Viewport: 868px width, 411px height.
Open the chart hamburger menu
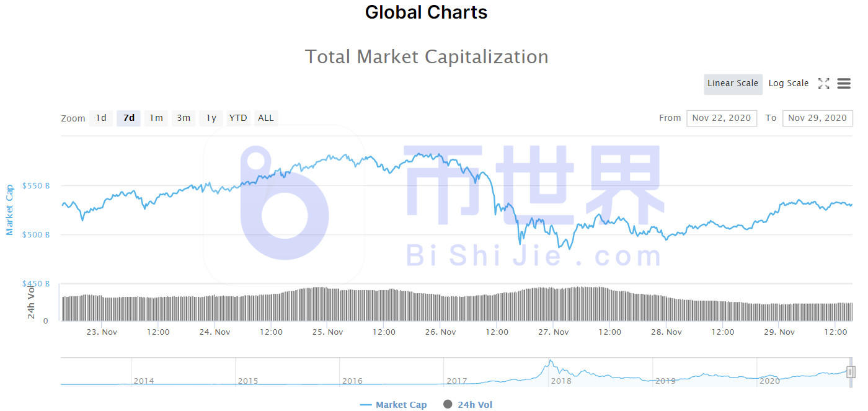tap(844, 84)
